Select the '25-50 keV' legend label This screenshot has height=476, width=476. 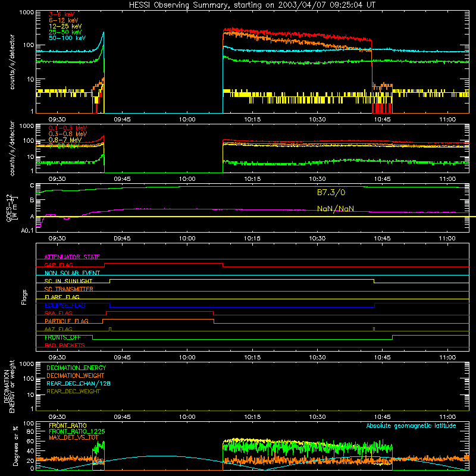(x=65, y=32)
